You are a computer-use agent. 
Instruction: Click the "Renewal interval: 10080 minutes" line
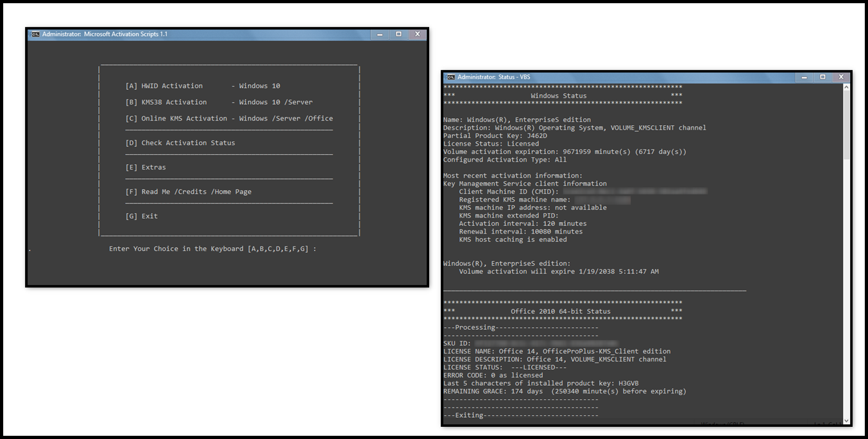pos(521,232)
